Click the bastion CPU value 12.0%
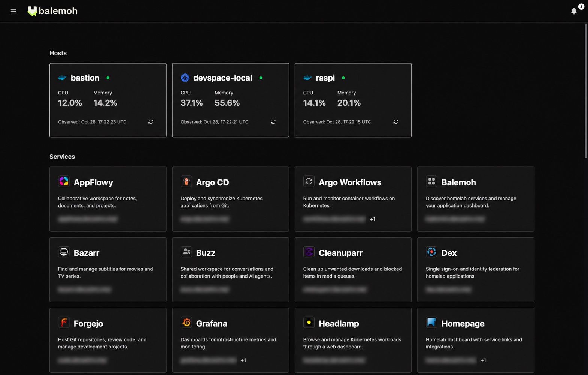The height and width of the screenshot is (375, 588). (x=70, y=103)
